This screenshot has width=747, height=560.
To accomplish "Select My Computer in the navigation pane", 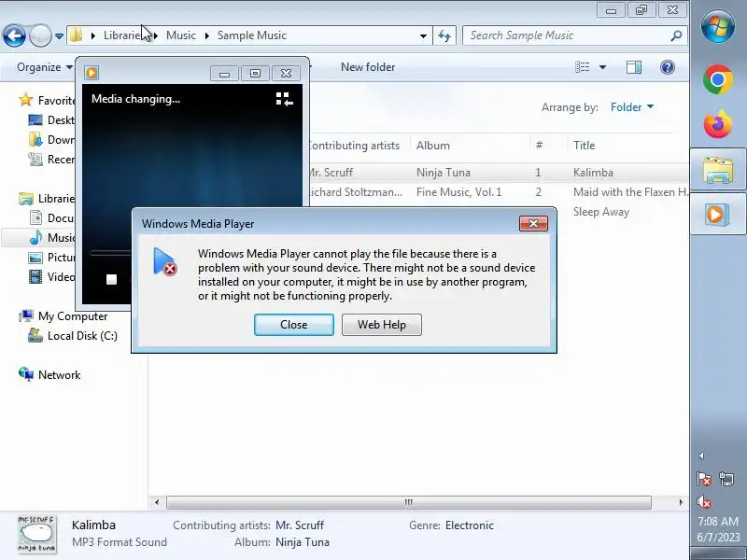I will click(63, 316).
